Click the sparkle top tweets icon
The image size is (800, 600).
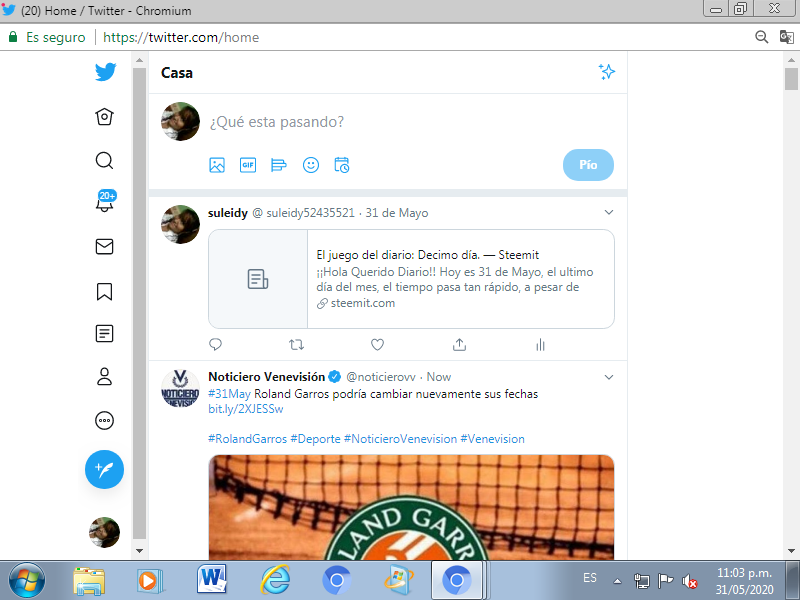607,72
